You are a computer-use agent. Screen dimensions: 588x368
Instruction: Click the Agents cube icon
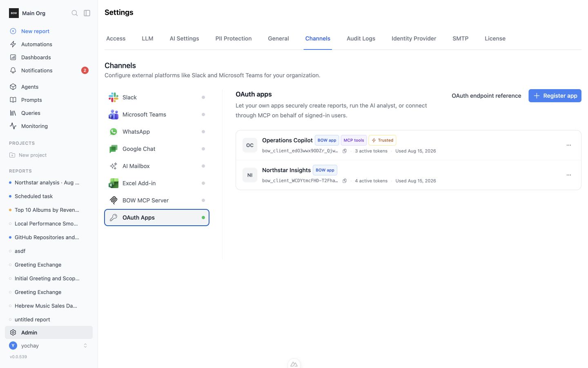(x=13, y=87)
